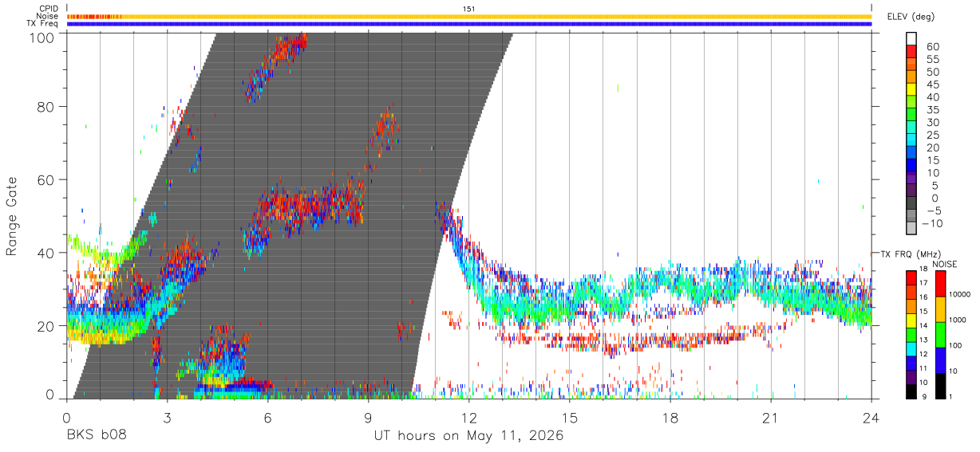This screenshot has height=452, width=980.
Task: Click the blue TX Freq status strip at top
Action: 469,24
